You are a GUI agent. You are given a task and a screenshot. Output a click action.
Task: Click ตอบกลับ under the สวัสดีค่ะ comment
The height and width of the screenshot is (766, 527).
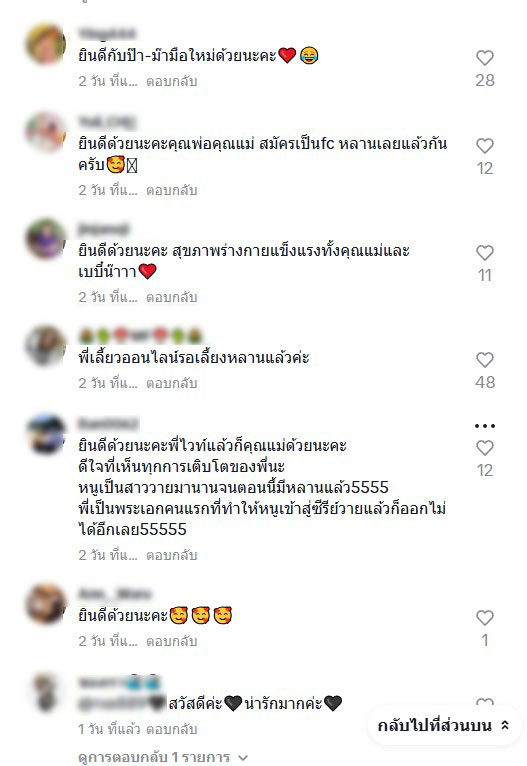click(171, 729)
